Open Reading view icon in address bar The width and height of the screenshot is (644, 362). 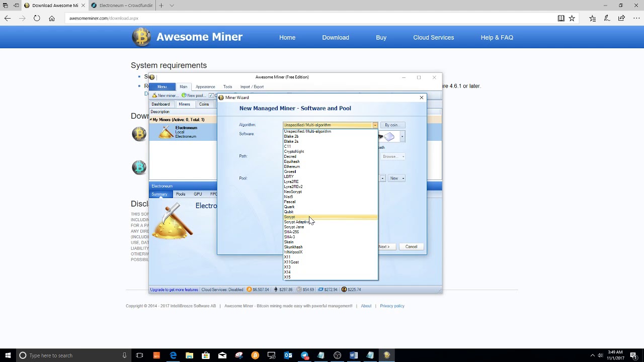(561, 18)
